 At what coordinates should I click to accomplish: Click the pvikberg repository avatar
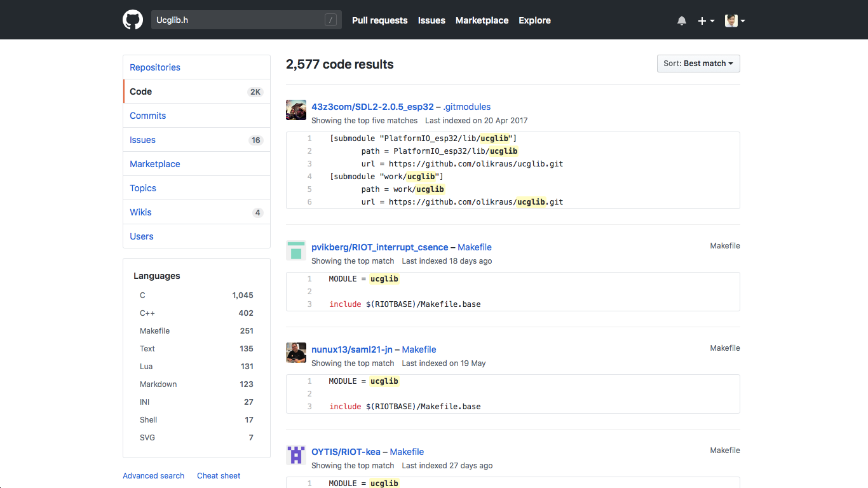pos(296,250)
